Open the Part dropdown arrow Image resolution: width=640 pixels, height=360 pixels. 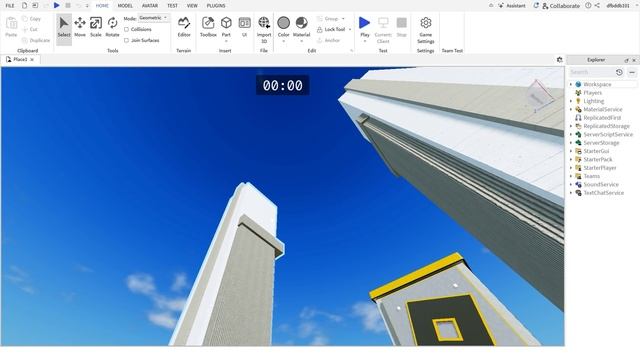(226, 41)
